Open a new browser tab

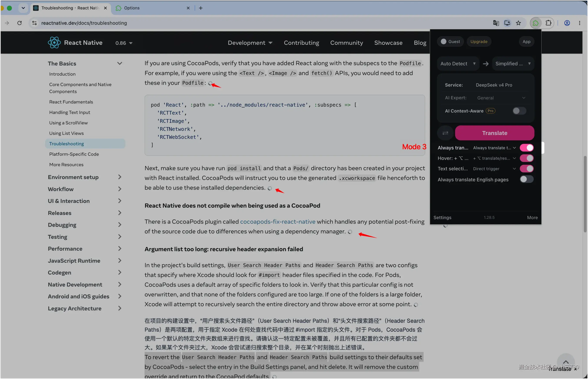pyautogui.click(x=201, y=8)
